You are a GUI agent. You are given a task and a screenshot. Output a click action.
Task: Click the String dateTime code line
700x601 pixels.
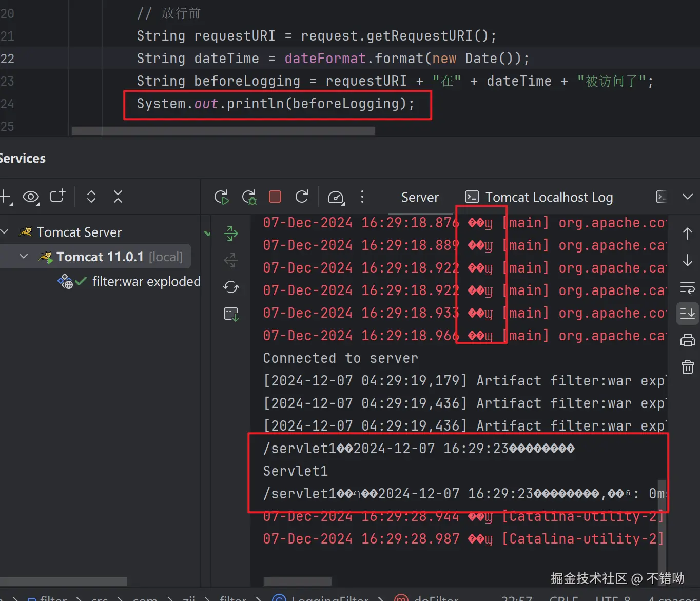point(333,59)
